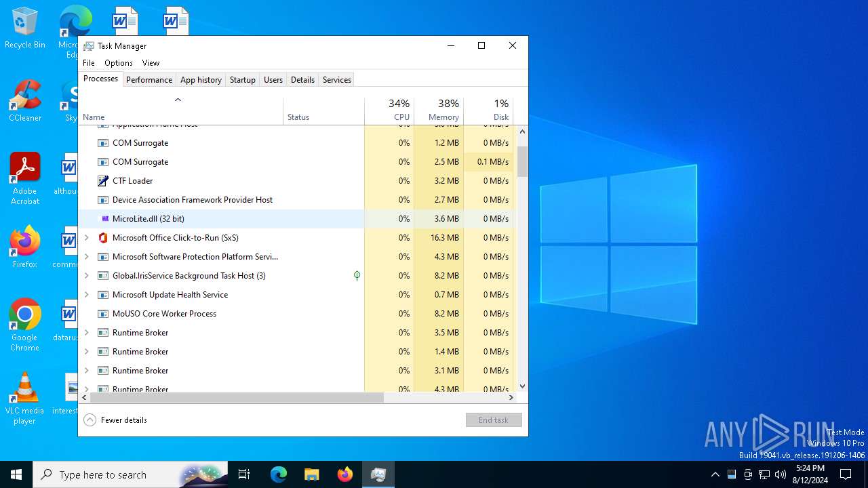Expand the third Runtime Broker row
The height and width of the screenshot is (488, 868).
pos(86,371)
